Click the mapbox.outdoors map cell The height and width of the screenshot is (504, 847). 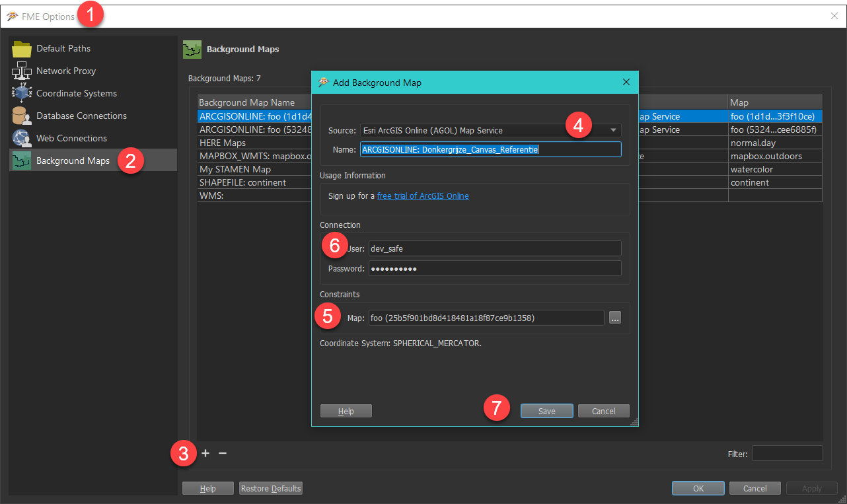775,156
